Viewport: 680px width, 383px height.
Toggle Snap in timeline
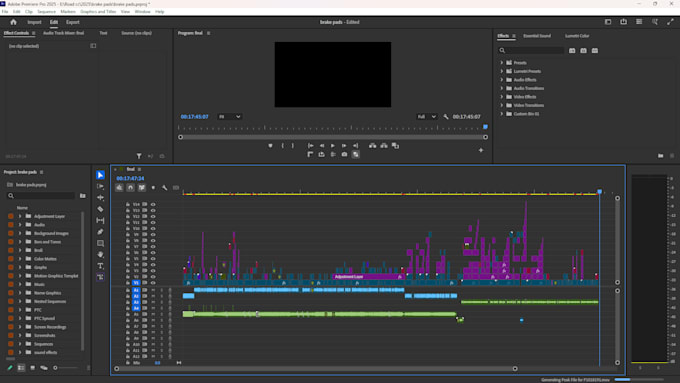click(x=131, y=187)
